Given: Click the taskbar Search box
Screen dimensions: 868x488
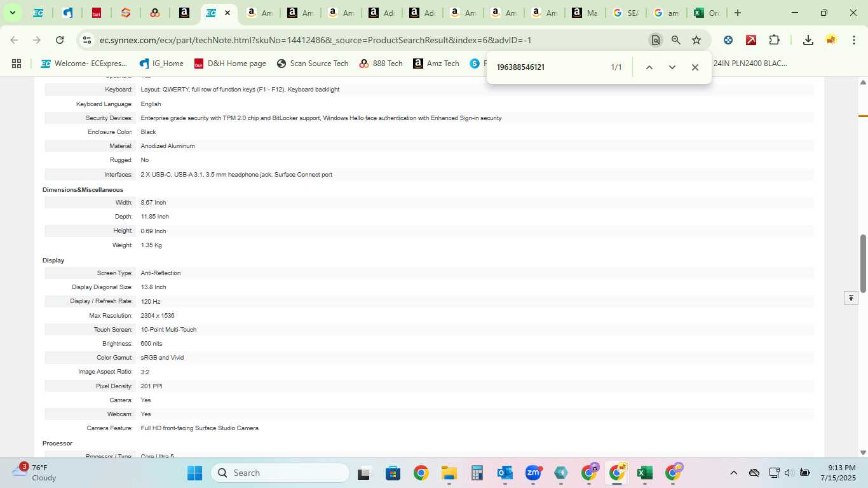Looking at the screenshot, I should 280,473.
